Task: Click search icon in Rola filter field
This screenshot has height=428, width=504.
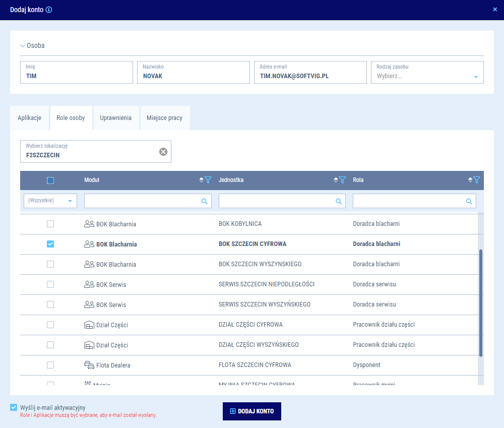Action: [469, 201]
